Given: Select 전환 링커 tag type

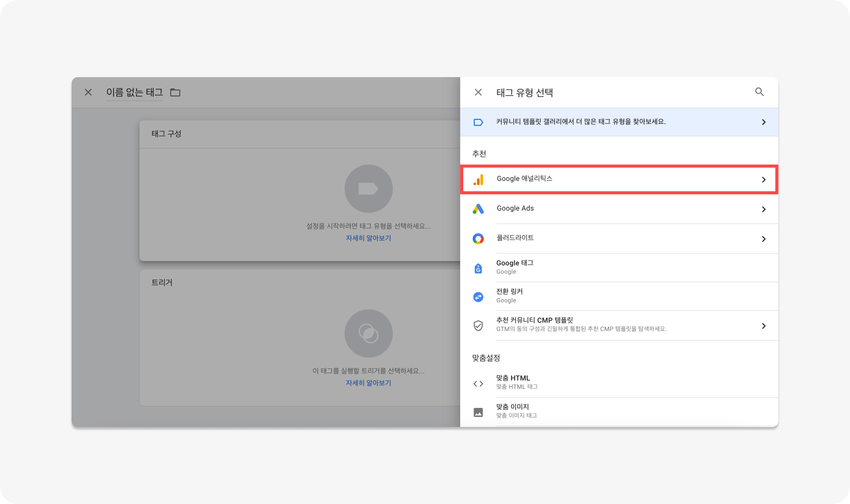Looking at the screenshot, I should click(x=619, y=296).
